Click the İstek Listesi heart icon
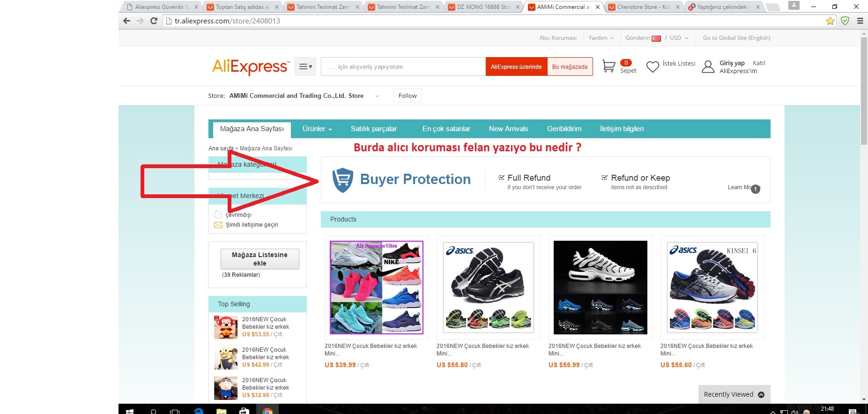Image resolution: width=868 pixels, height=414 pixels. pyautogui.click(x=653, y=67)
